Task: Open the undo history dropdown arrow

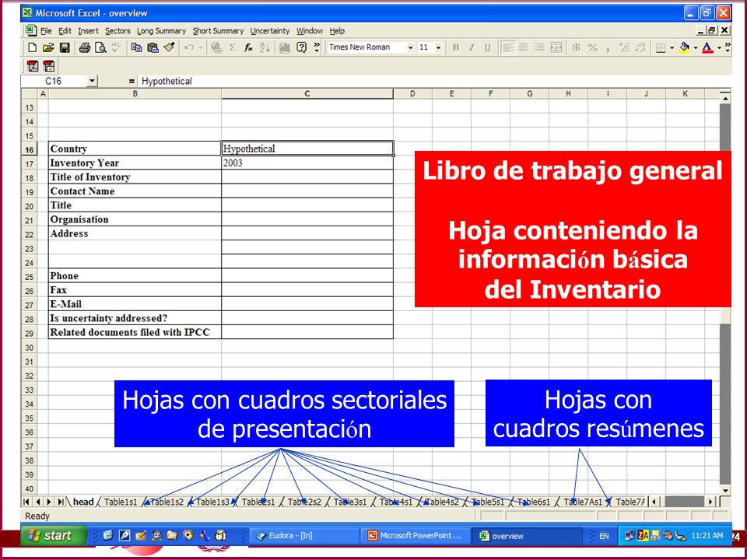Action: pyautogui.click(x=200, y=47)
